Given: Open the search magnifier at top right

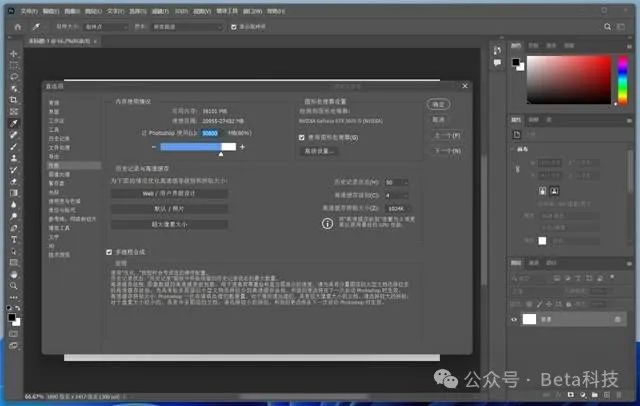Looking at the screenshot, I should click(607, 27).
